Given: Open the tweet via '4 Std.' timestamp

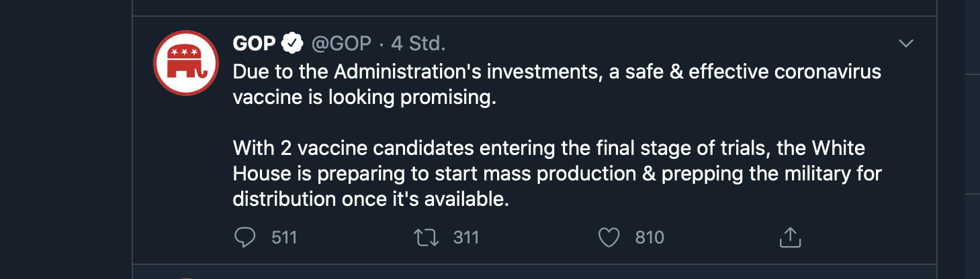Looking at the screenshot, I should [x=418, y=44].
